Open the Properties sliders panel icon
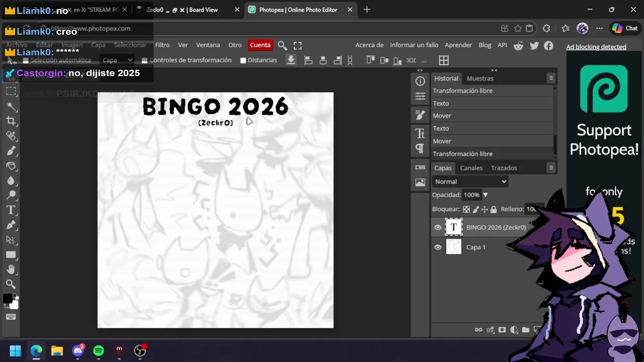Image resolution: width=644 pixels, height=362 pixels. point(420,96)
